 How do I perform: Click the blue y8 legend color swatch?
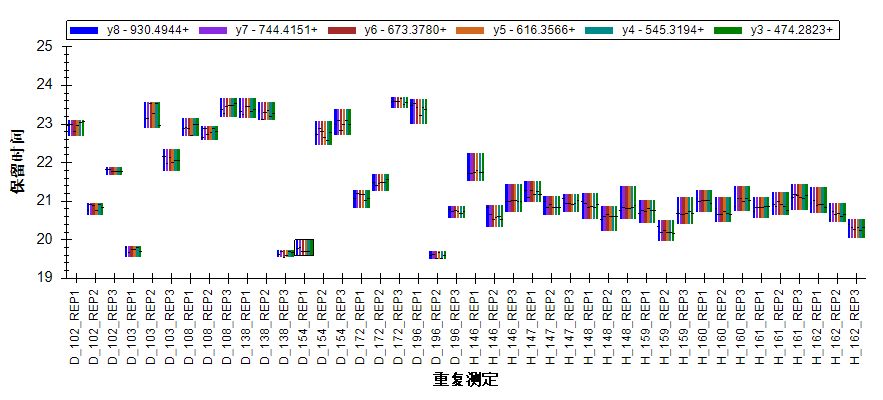click(84, 31)
